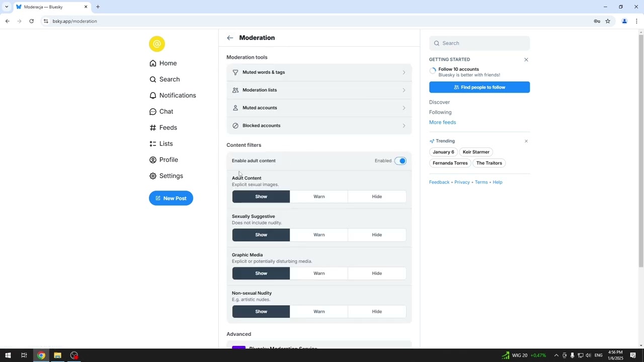This screenshot has height=362, width=644.
Task: Click the address bar URL
Action: tap(74, 21)
